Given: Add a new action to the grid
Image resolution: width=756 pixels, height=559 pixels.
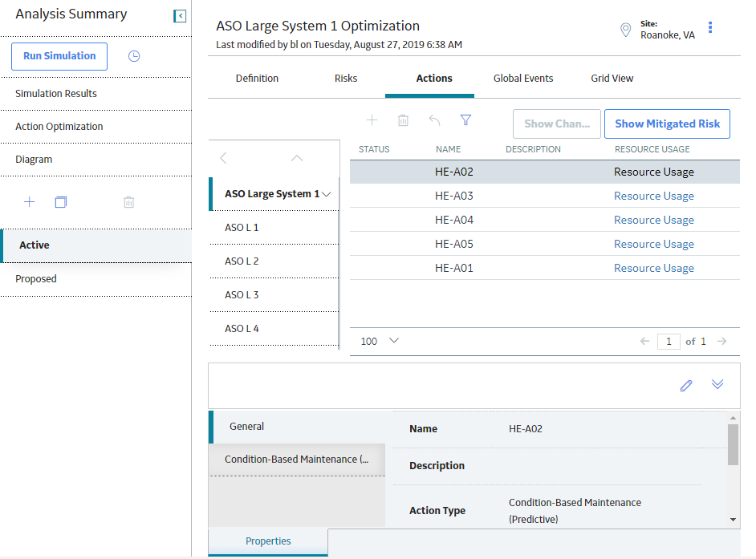Looking at the screenshot, I should click(372, 120).
